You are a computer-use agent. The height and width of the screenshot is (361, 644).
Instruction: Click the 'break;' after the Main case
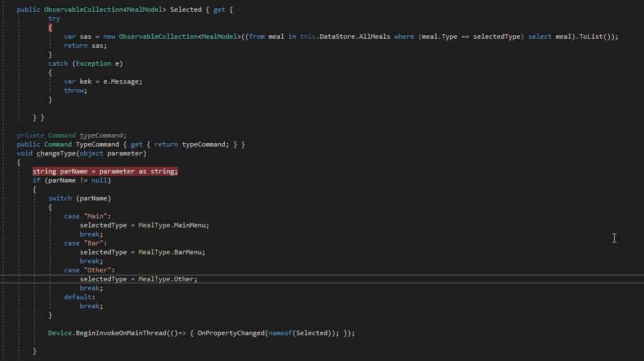click(x=91, y=234)
